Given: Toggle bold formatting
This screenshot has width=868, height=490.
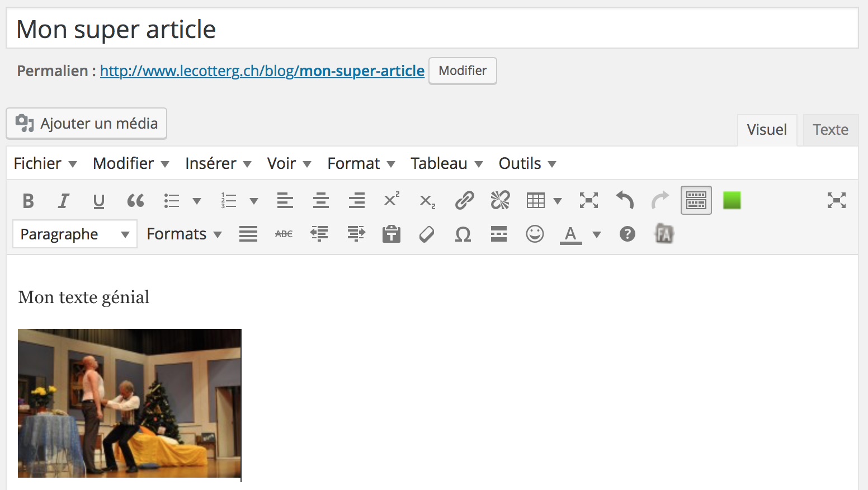Looking at the screenshot, I should tap(28, 200).
